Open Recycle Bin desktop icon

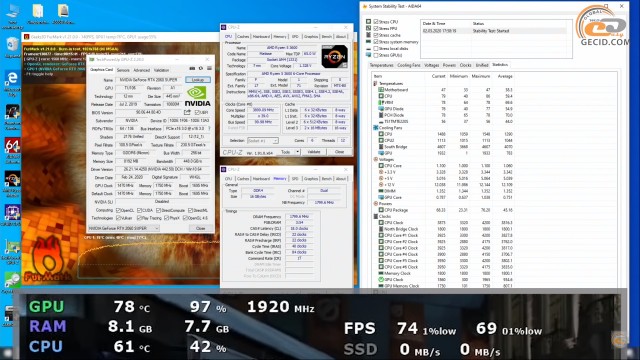[12, 45]
